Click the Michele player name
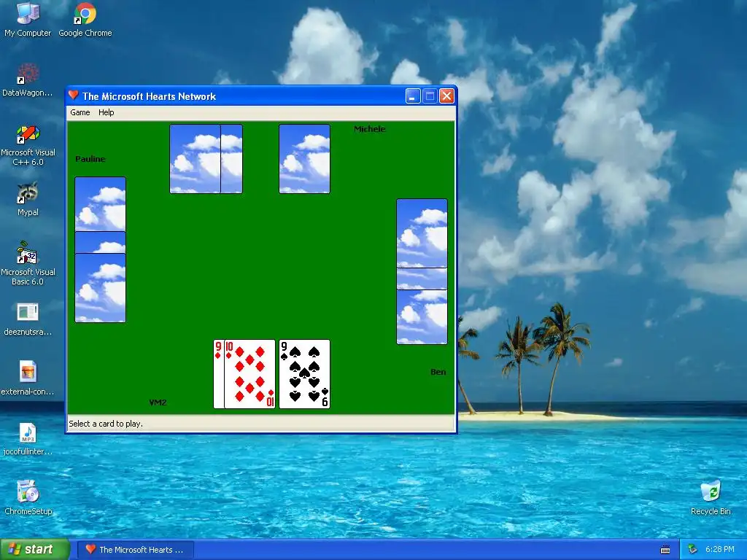Image resolution: width=747 pixels, height=560 pixels. pyautogui.click(x=370, y=129)
